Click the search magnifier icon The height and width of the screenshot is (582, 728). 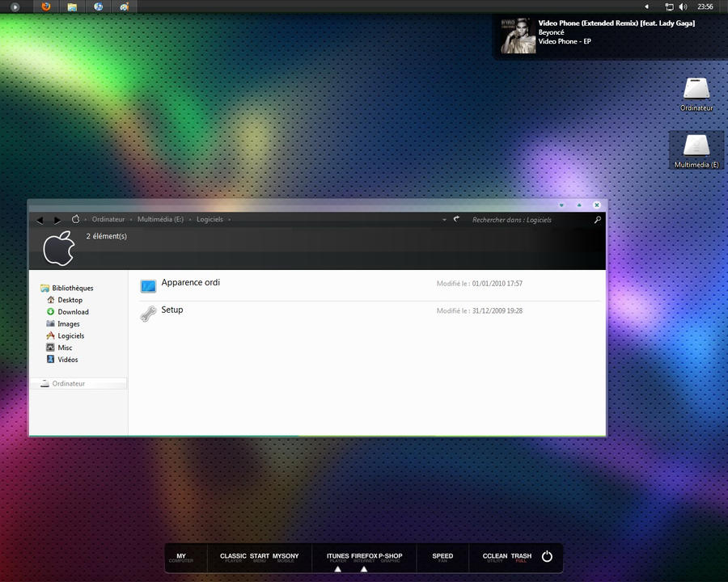(598, 219)
